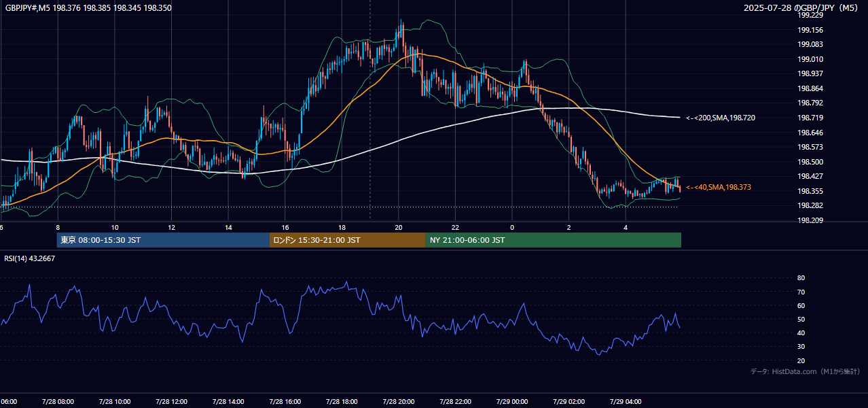This screenshot has width=868, height=408.
Task: Click hour label 16 under the price chart
Action: coord(285,228)
